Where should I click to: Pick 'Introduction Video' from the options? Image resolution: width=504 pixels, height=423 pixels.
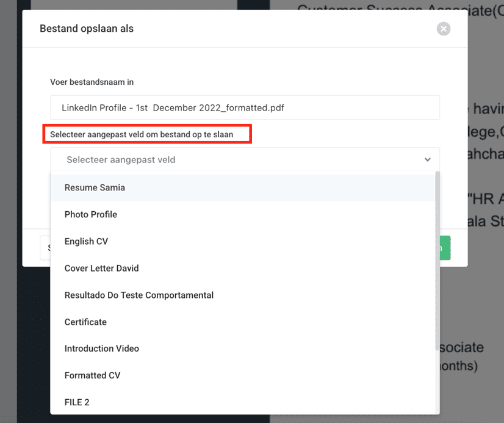[102, 349]
